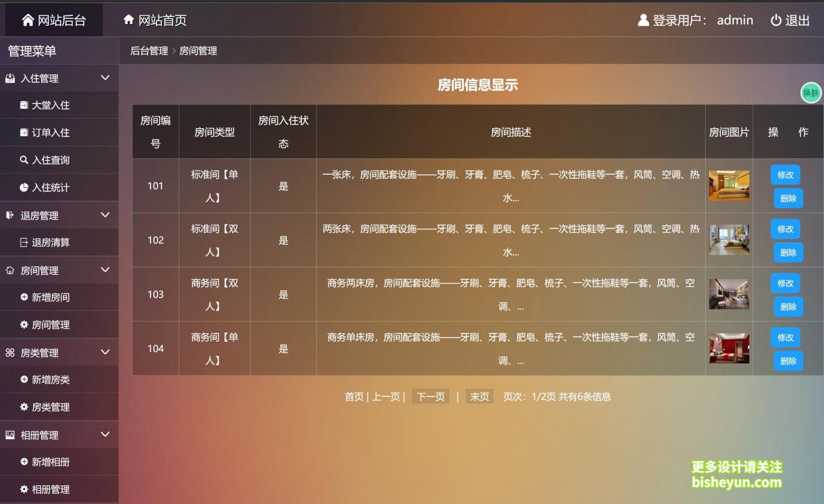The image size is (824, 504).
Task: Click 修改 for room 103
Action: [x=785, y=283]
